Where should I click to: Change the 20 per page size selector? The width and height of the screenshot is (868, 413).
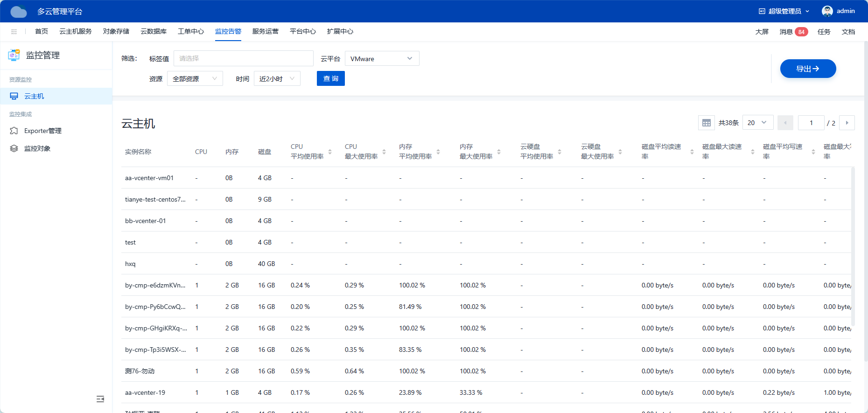click(x=757, y=123)
